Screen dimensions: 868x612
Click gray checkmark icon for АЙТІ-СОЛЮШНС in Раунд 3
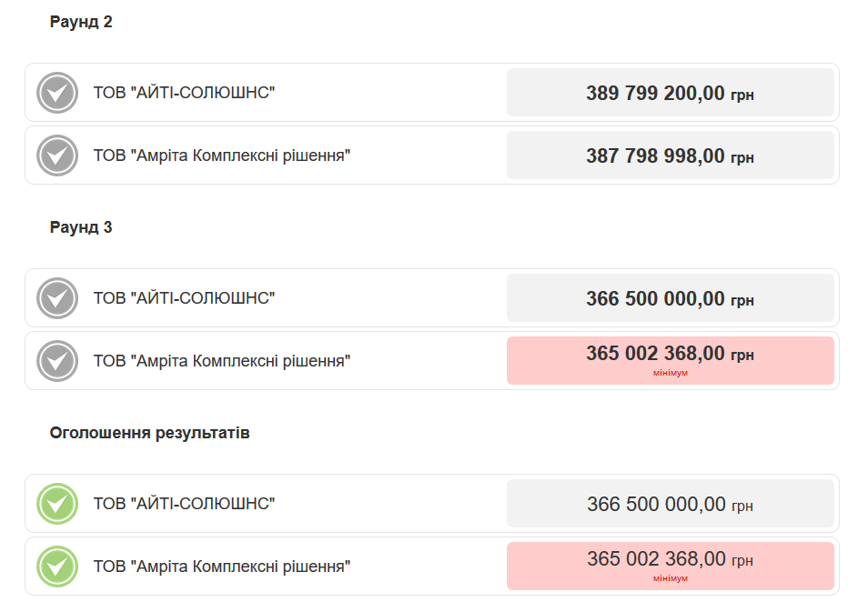[x=57, y=298]
